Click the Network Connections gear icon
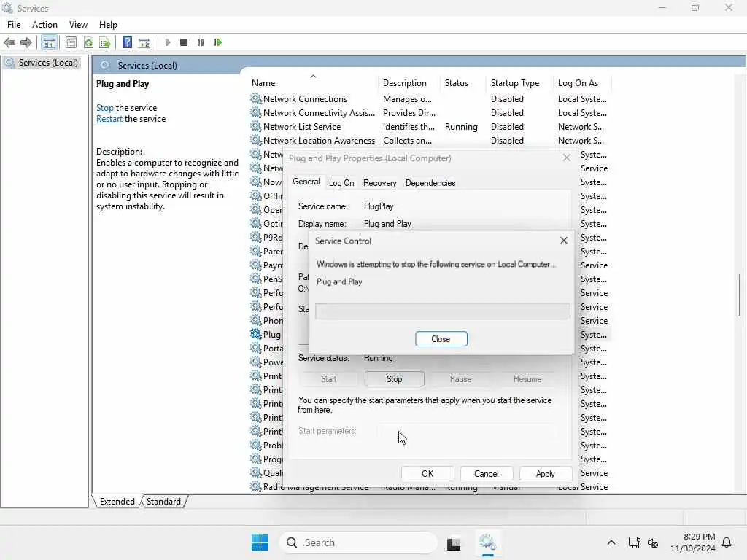Image resolution: width=747 pixels, height=560 pixels. (x=256, y=98)
